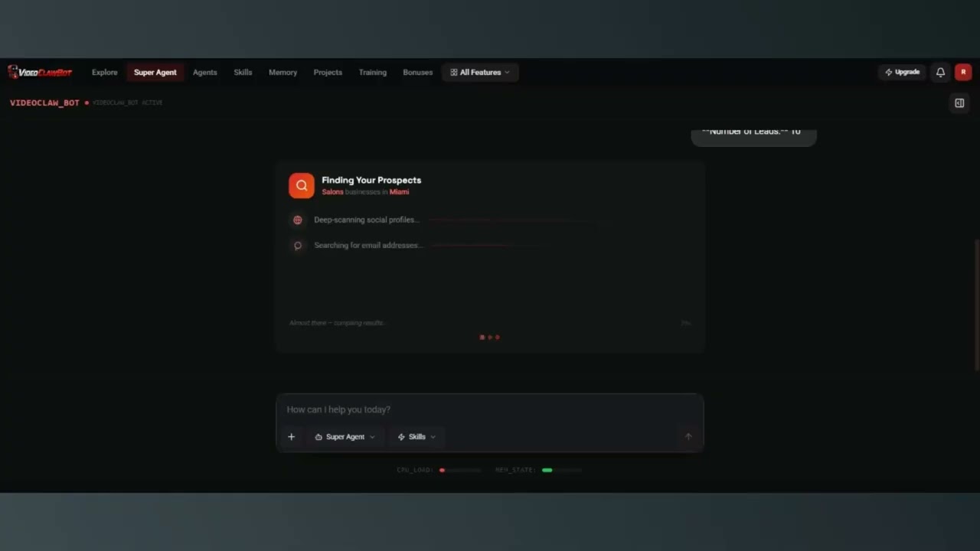
Task: Open the red user avatar menu
Action: [963, 72]
